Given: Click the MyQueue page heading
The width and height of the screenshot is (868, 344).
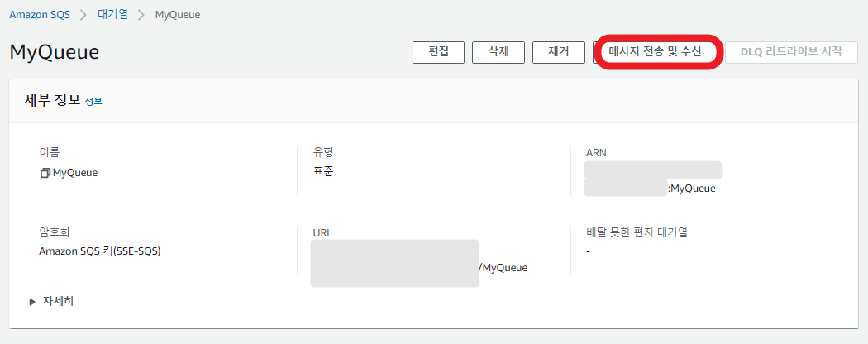Looking at the screenshot, I should point(55,52).
